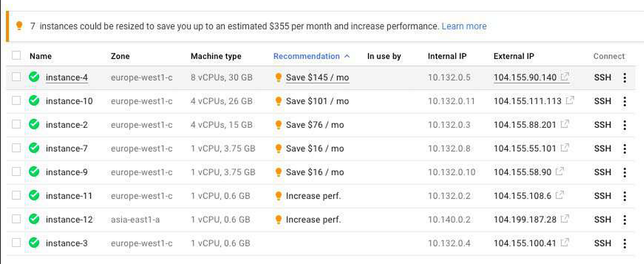
Task: Click external link icon beside 104.155.111.113
Action: 570,101
